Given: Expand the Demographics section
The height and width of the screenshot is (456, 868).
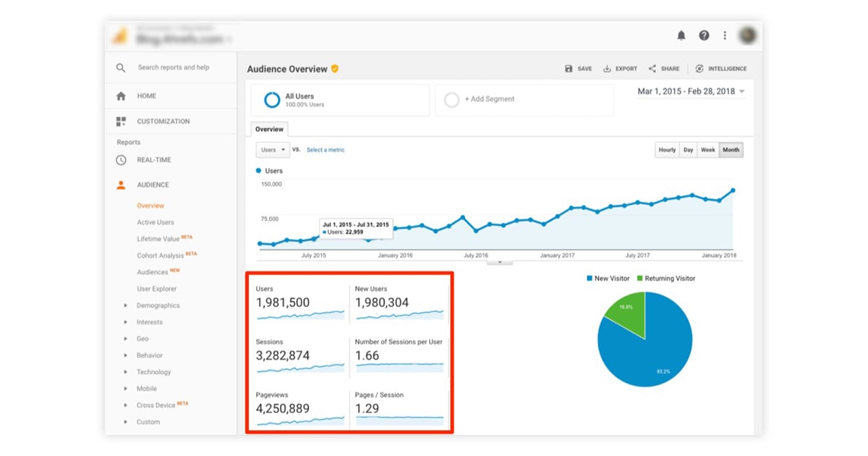Looking at the screenshot, I should [x=126, y=305].
